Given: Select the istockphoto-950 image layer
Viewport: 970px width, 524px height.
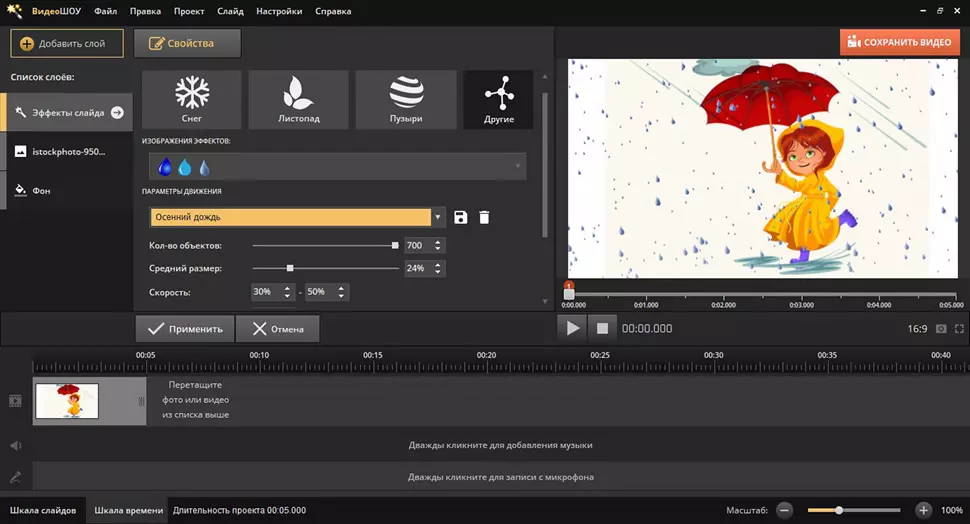Looking at the screenshot, I should [x=66, y=152].
